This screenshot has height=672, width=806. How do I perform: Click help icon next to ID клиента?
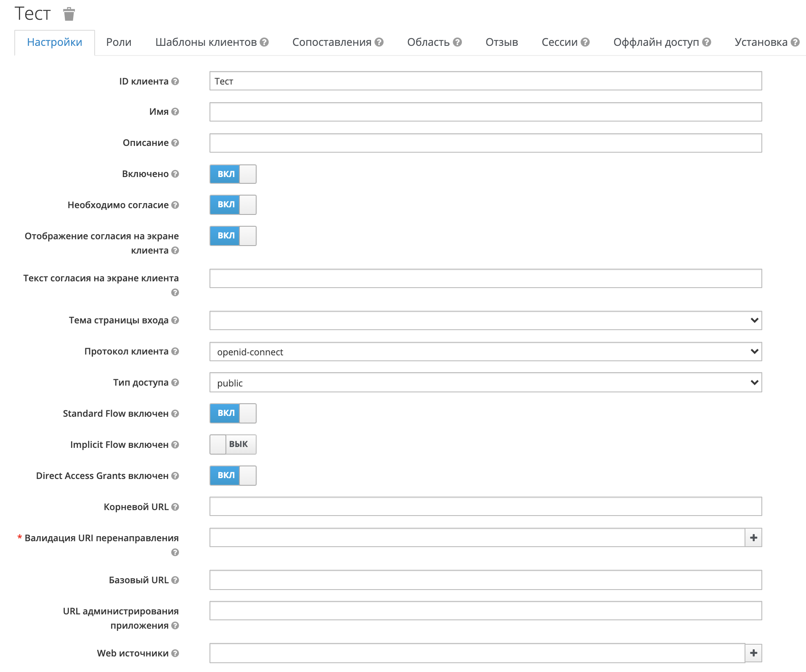[x=175, y=81]
